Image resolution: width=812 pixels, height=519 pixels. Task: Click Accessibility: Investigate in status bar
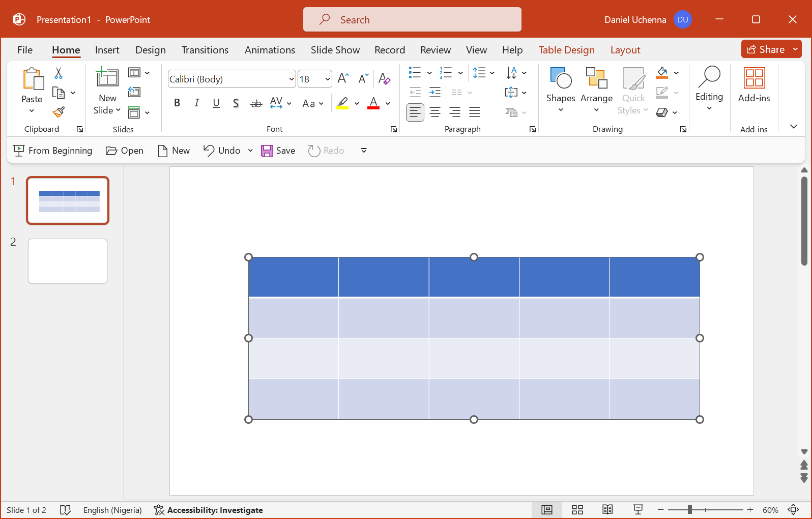click(209, 510)
